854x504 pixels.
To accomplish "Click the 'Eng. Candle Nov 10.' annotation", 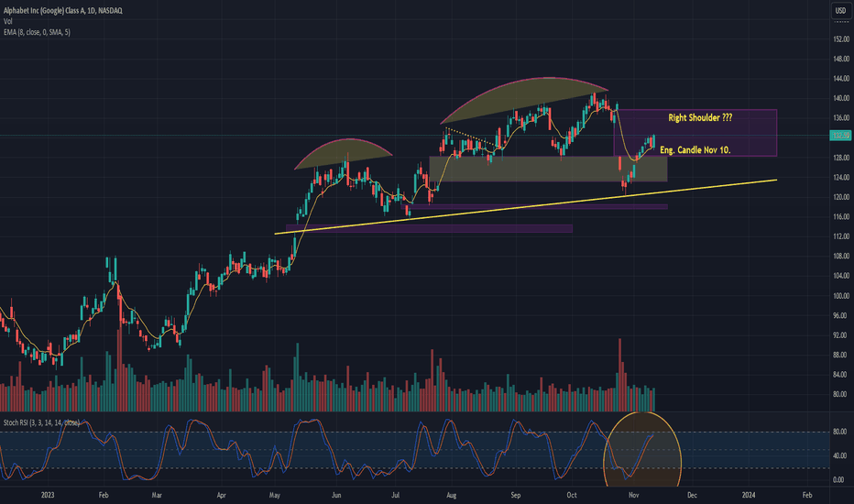I will pyautogui.click(x=695, y=150).
